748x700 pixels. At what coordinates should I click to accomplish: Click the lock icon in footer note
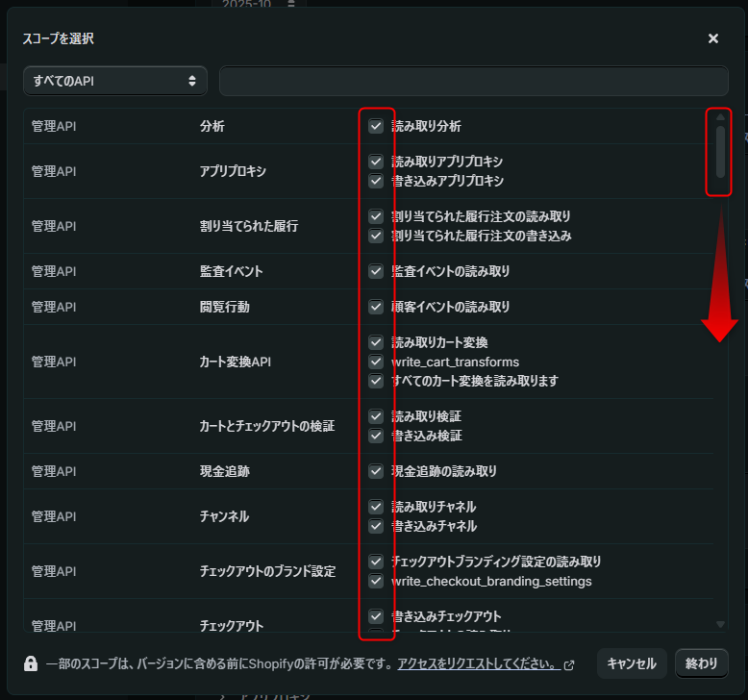click(x=31, y=663)
